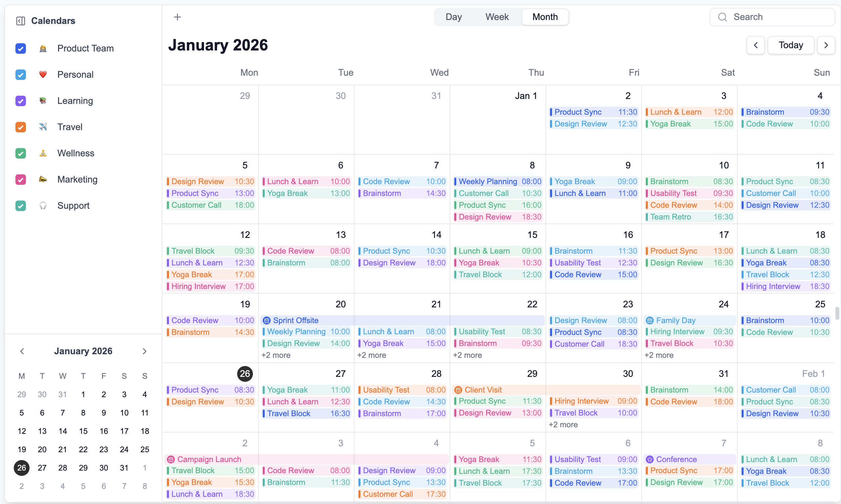Click the airplane icon for Travel calendar
This screenshot has width=841, height=504.
pos(43,127)
